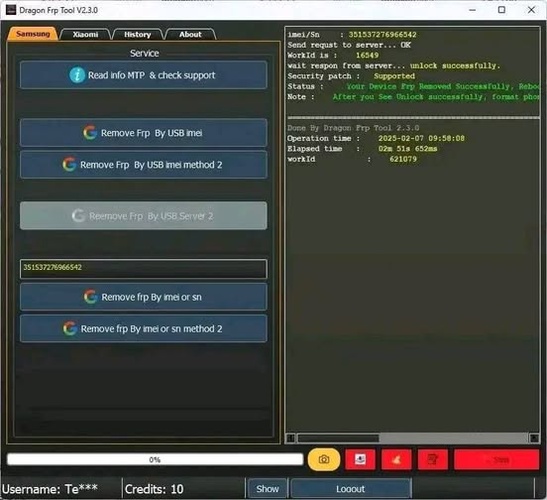547x500 pixels.
Task: Click the red notes icon beside Stop
Action: click(432, 459)
